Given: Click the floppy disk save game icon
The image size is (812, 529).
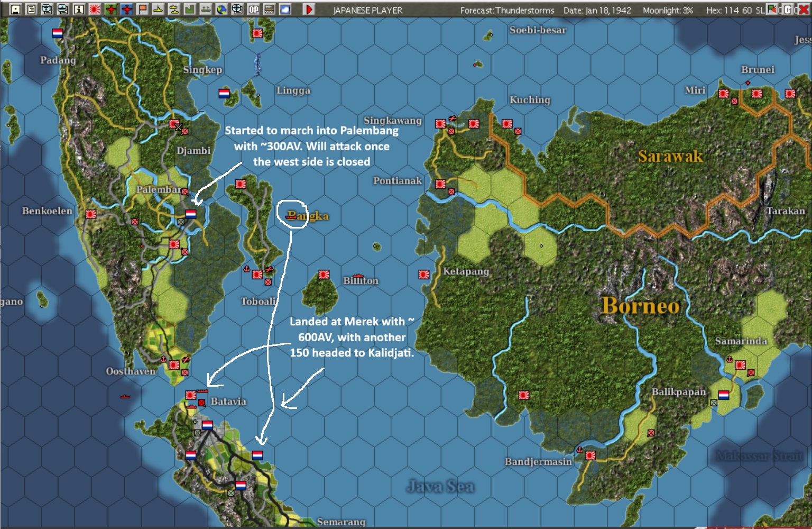Looking at the screenshot, I should click(x=15, y=9).
